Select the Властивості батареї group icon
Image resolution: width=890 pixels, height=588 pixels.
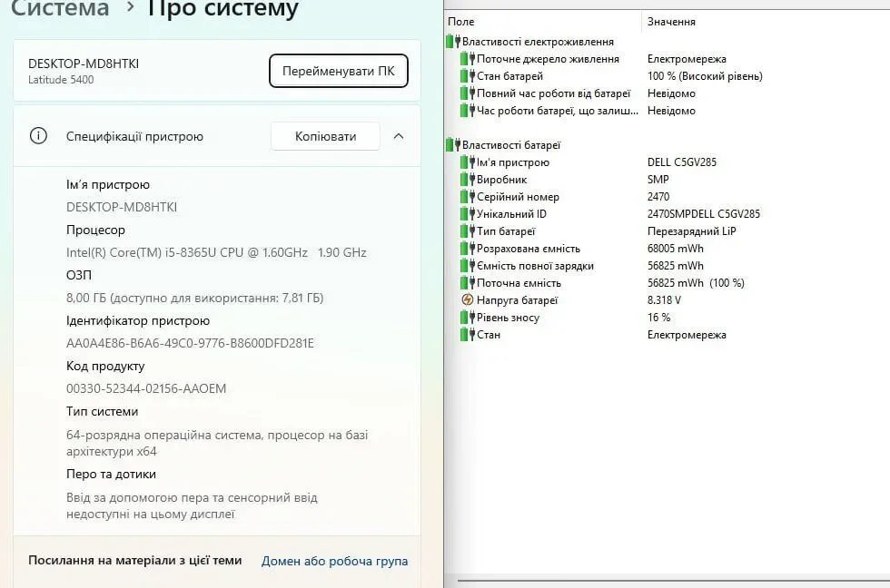tap(453, 145)
